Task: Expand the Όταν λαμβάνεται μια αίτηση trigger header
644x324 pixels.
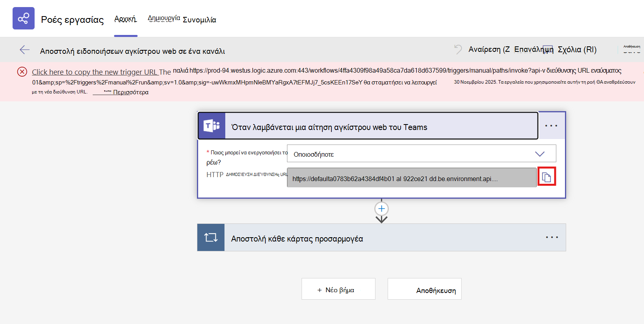Action: click(x=368, y=126)
